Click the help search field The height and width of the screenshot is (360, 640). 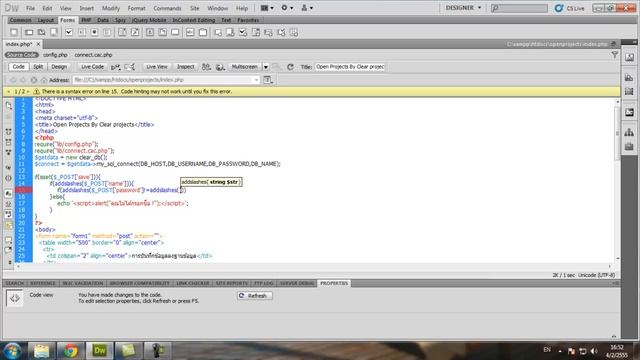click(x=519, y=8)
